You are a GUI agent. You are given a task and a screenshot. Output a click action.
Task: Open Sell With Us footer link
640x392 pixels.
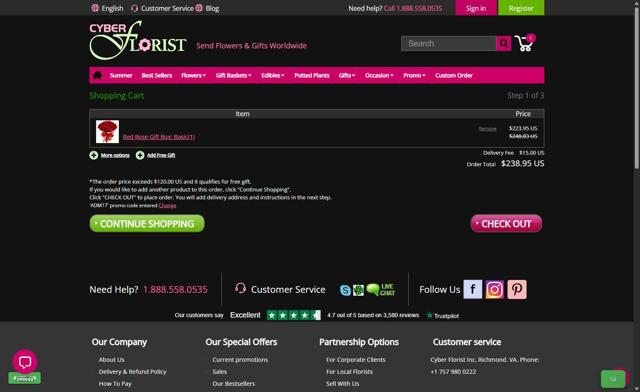point(342,384)
